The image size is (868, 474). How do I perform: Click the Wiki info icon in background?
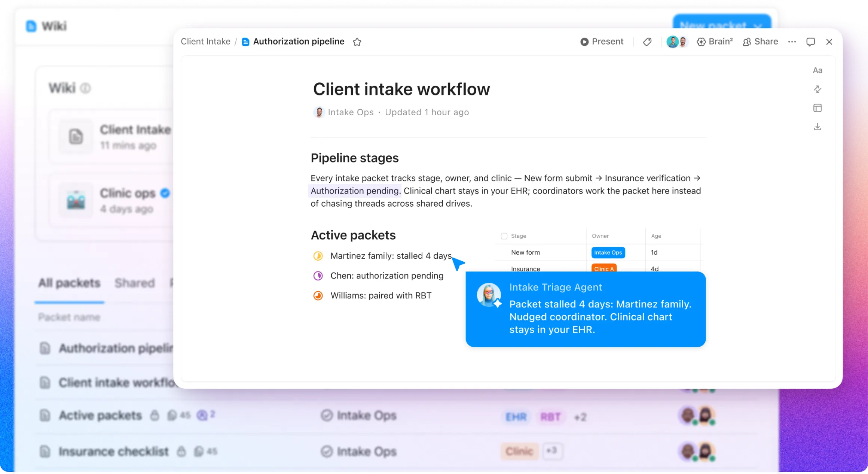click(x=85, y=88)
